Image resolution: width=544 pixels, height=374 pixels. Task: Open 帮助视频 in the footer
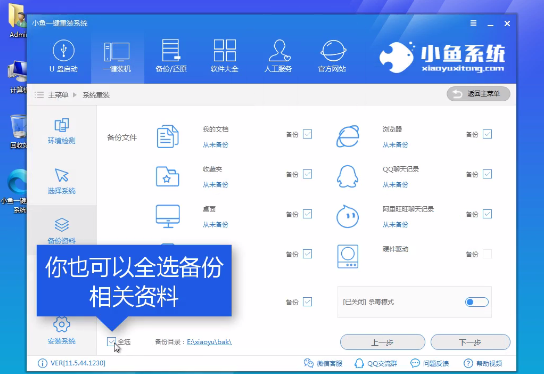coord(483,363)
